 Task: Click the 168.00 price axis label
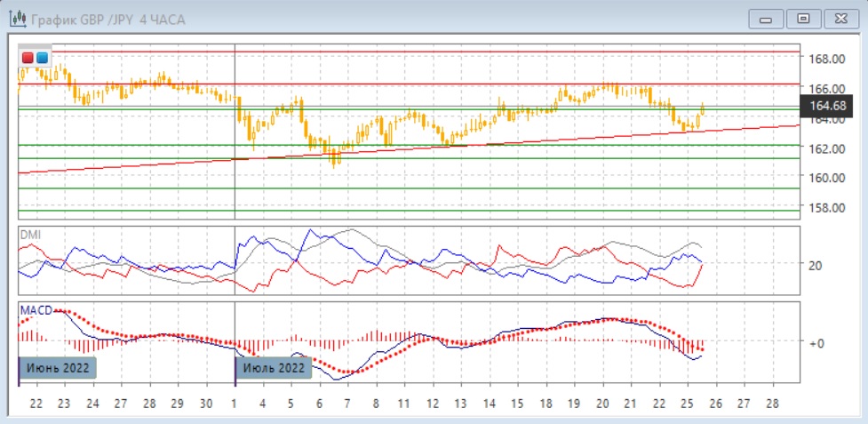point(824,59)
